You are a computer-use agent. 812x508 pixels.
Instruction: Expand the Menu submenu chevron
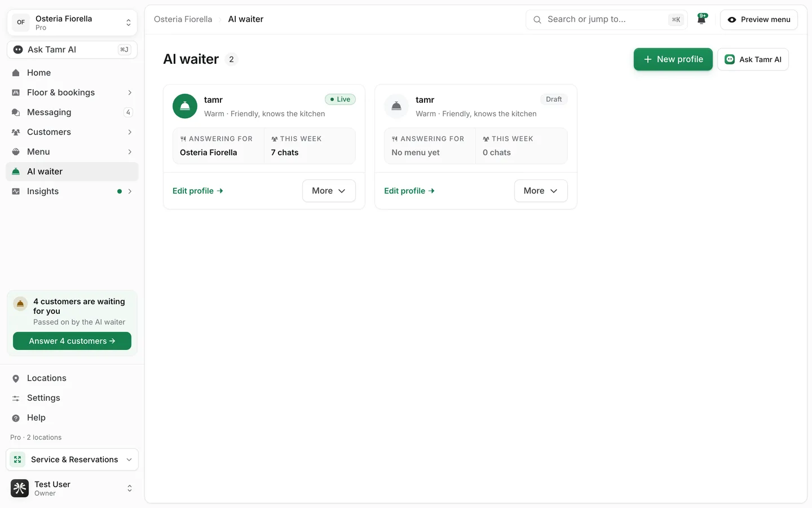tap(130, 152)
